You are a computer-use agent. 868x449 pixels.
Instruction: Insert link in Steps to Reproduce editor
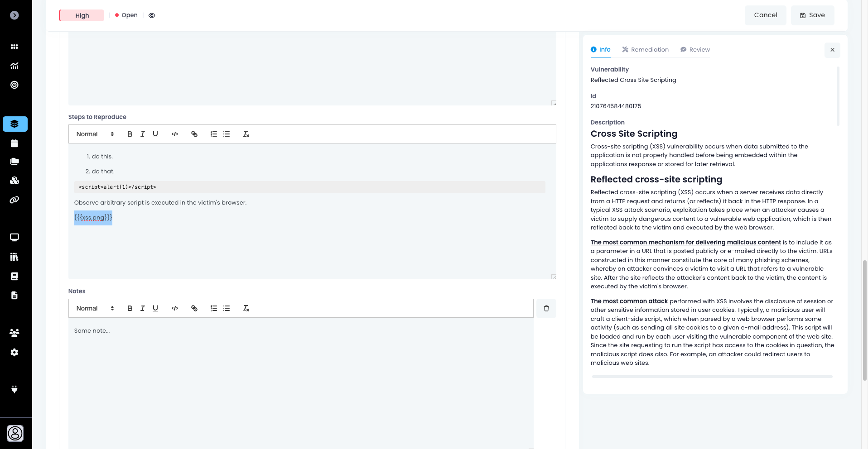pos(194,134)
